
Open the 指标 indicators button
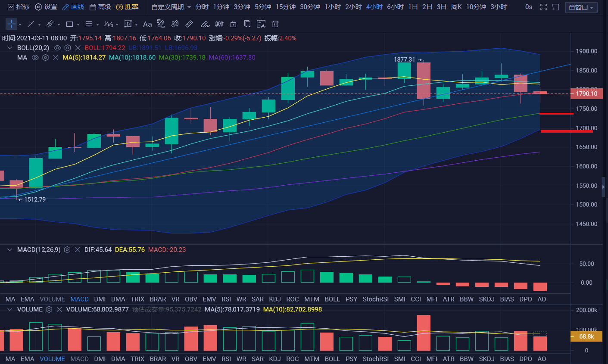pyautogui.click(x=19, y=7)
